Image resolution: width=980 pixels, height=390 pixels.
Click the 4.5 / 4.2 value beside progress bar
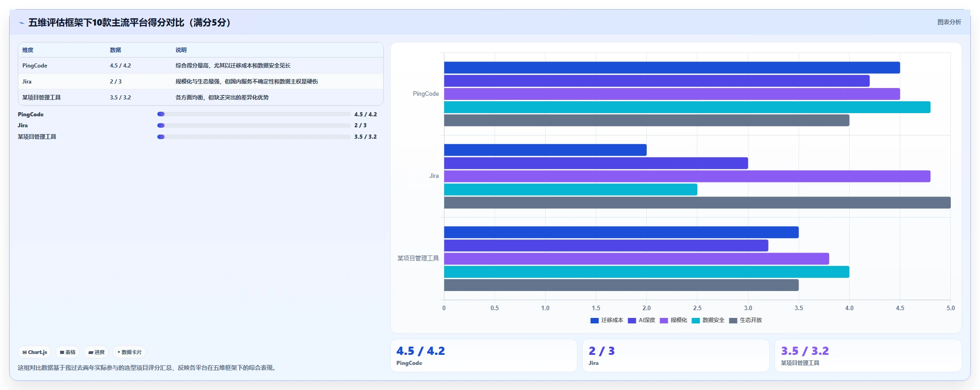point(366,114)
